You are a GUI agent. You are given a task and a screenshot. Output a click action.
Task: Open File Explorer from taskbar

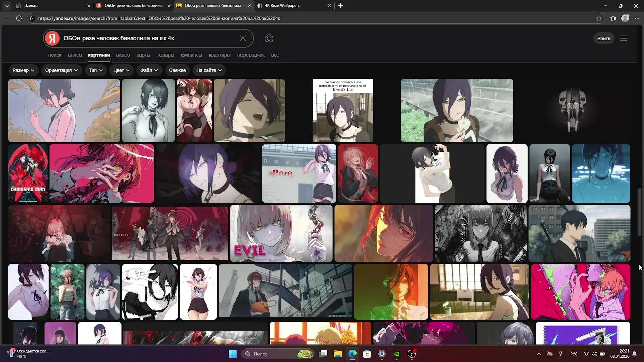click(338, 354)
